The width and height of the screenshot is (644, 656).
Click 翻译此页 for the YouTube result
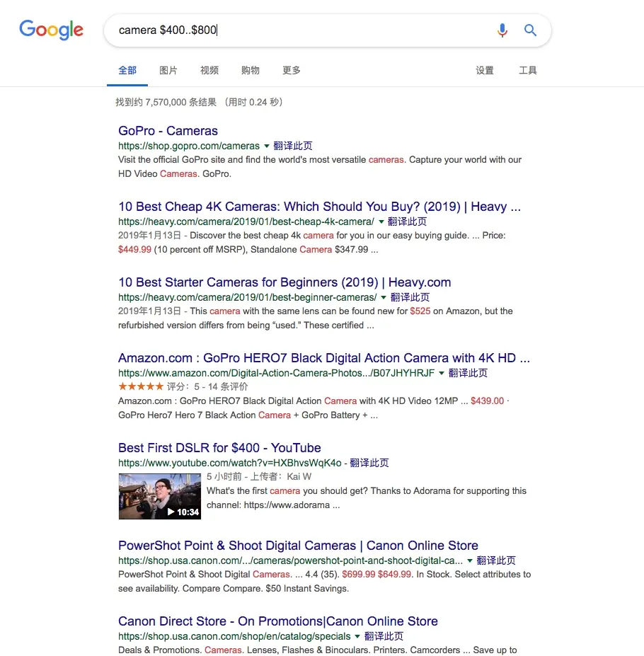tap(369, 463)
